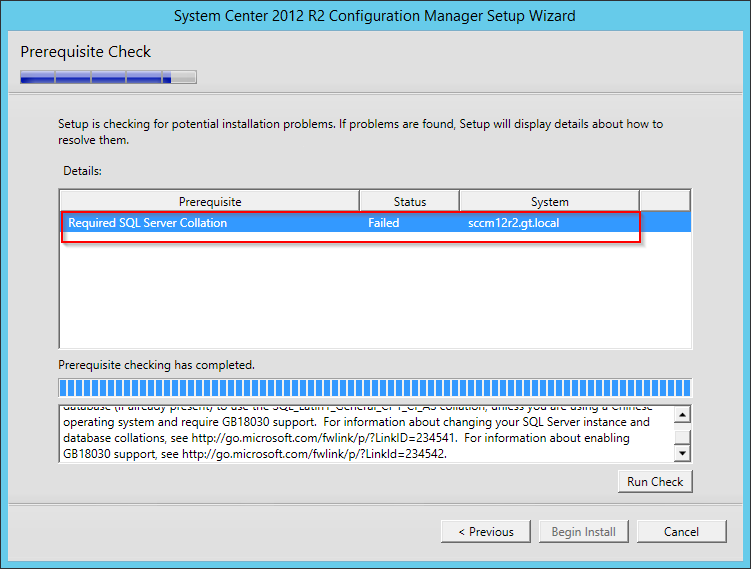
Task: Click the scrollbar thumb in description box
Action: click(x=682, y=437)
